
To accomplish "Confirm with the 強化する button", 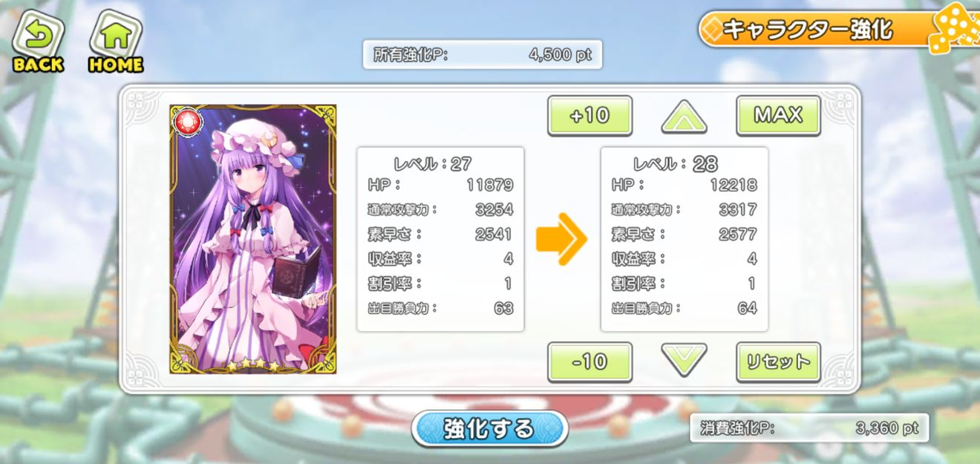I will tap(490, 428).
